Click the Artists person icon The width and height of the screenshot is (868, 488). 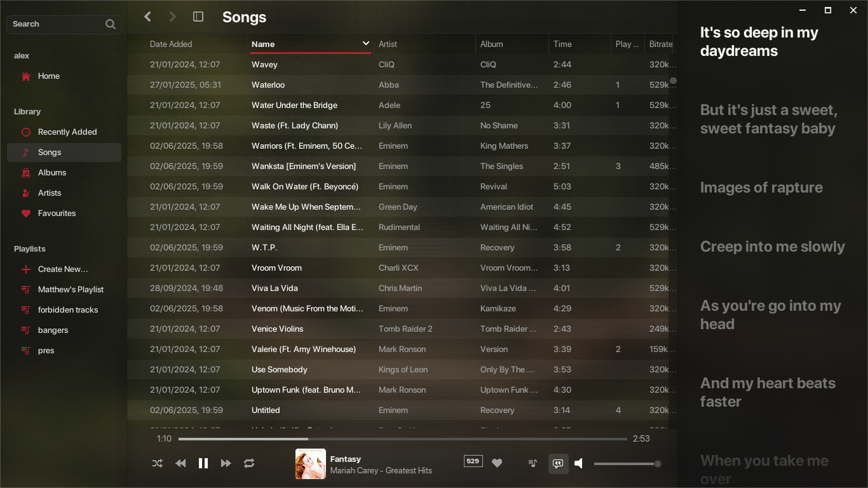(26, 193)
